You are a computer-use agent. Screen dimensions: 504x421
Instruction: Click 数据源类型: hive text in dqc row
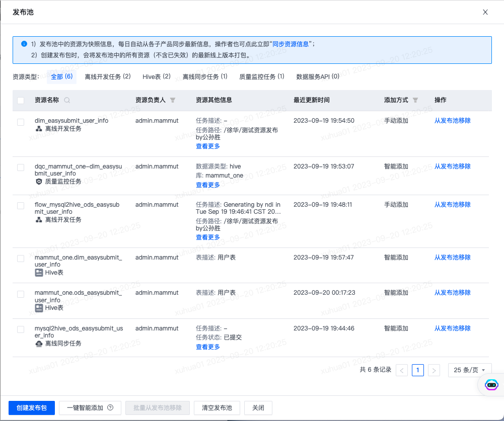click(x=218, y=166)
